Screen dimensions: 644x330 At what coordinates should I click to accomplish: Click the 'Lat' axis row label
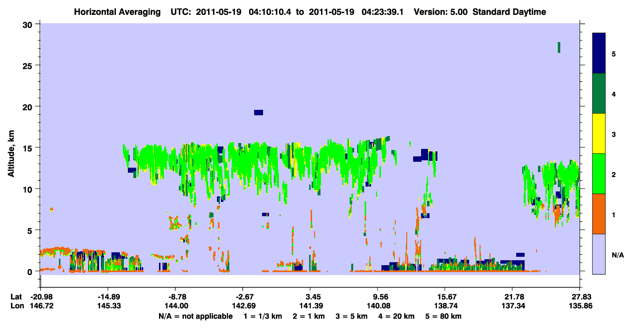16,297
